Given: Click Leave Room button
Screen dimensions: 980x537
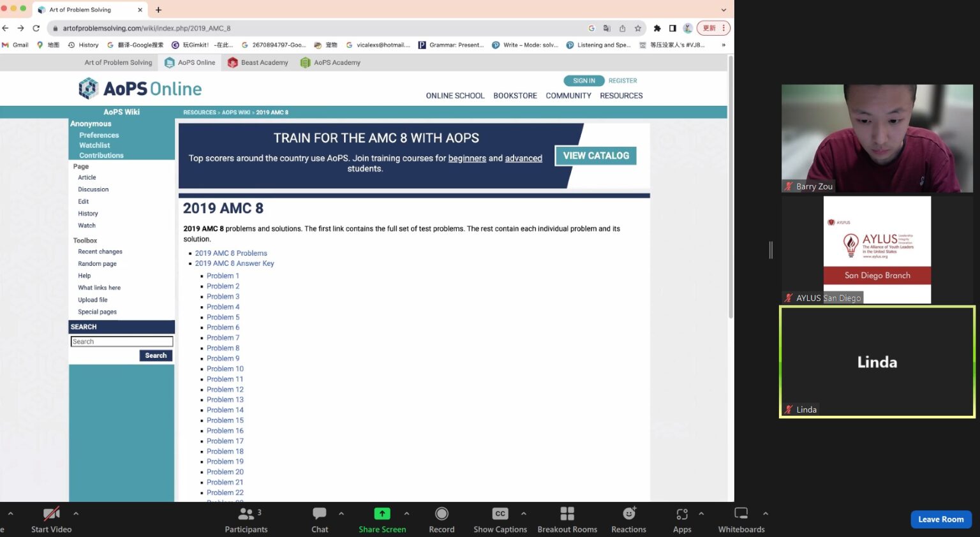Looking at the screenshot, I should pos(940,519).
